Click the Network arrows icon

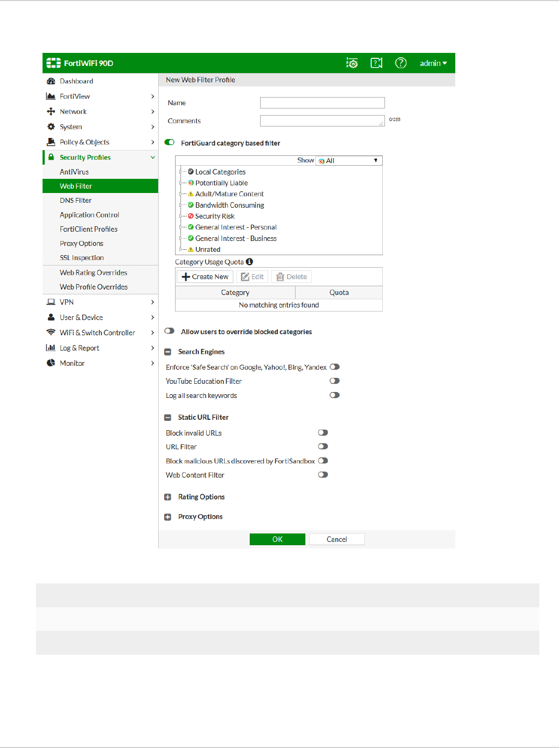(51, 112)
